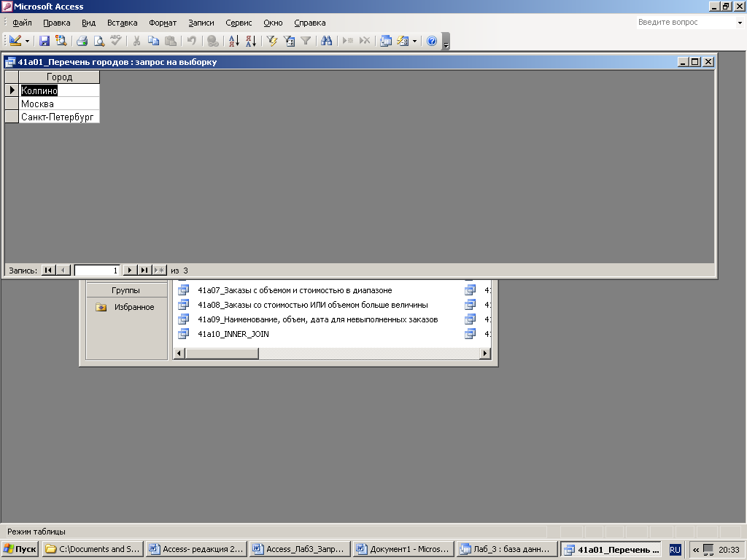Viewport: 747px width, 560px height.
Task: Go to the first record button
Action: (48, 271)
